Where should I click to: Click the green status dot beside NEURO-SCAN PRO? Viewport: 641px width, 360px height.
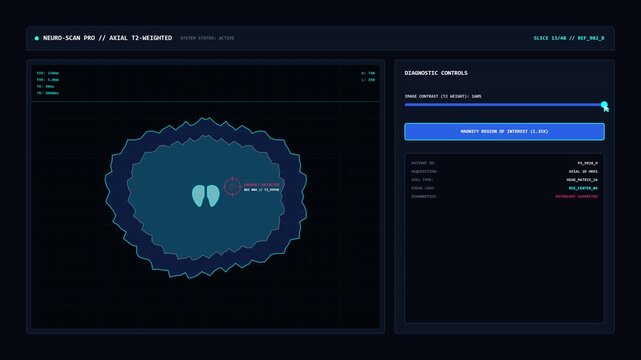pyautogui.click(x=37, y=38)
